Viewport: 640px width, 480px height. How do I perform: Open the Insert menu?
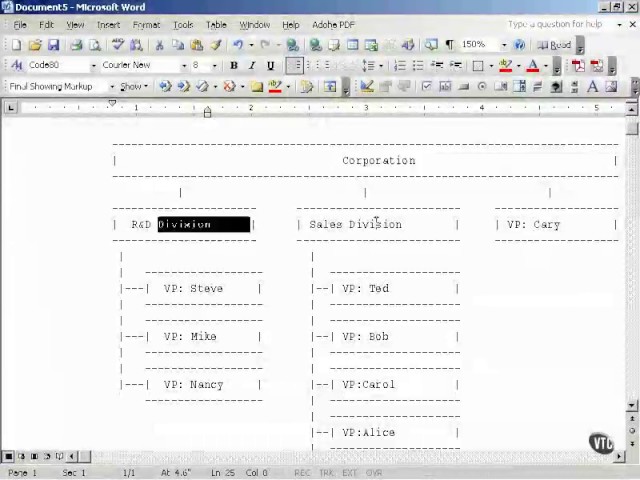click(109, 25)
